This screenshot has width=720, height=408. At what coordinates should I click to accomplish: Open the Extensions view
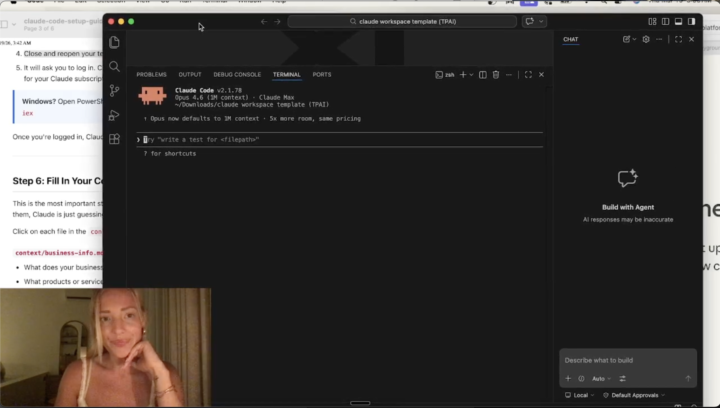point(115,139)
